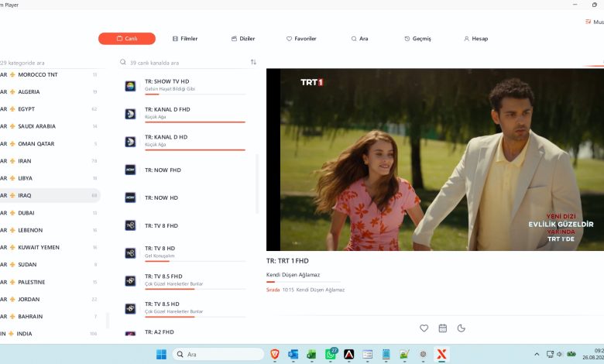Play the TR: SHOW TV HD channel
The image size is (604, 364).
186,86
